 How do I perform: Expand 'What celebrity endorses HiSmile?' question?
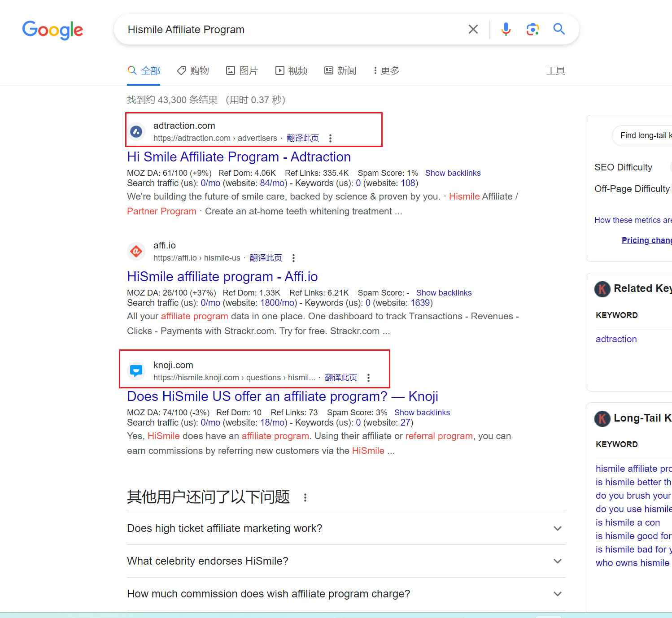[x=557, y=561]
